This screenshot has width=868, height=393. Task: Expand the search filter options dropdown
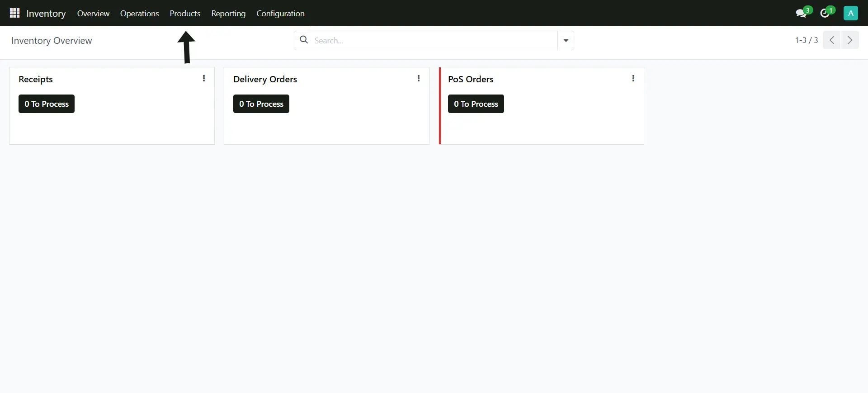566,41
